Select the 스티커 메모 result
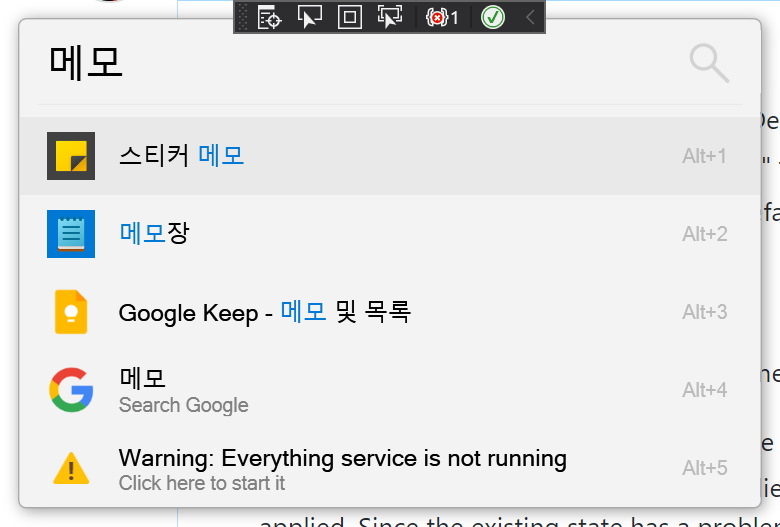 coord(390,156)
